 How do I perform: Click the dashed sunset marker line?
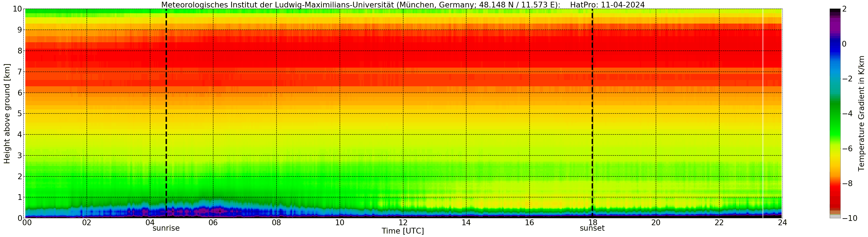click(x=592, y=113)
